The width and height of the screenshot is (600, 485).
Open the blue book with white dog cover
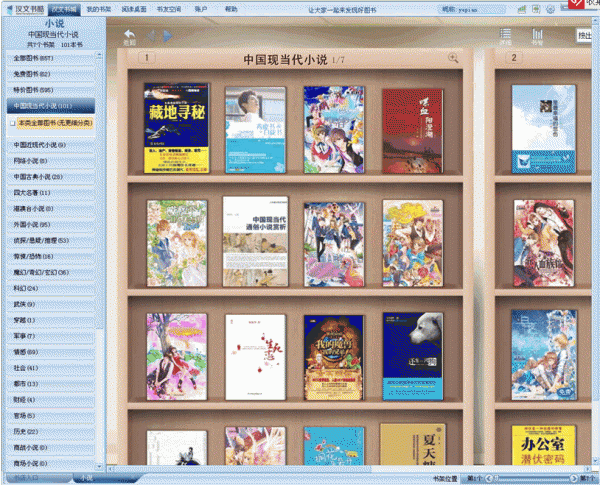pos(412,356)
